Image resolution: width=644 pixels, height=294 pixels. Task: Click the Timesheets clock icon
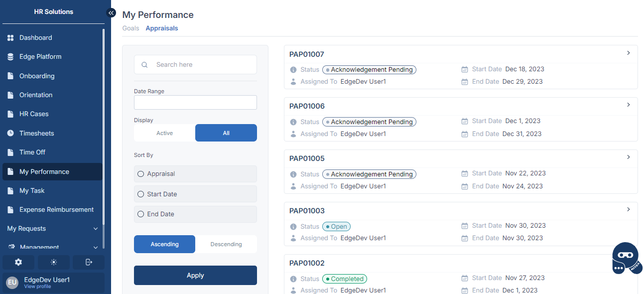pyautogui.click(x=10, y=134)
